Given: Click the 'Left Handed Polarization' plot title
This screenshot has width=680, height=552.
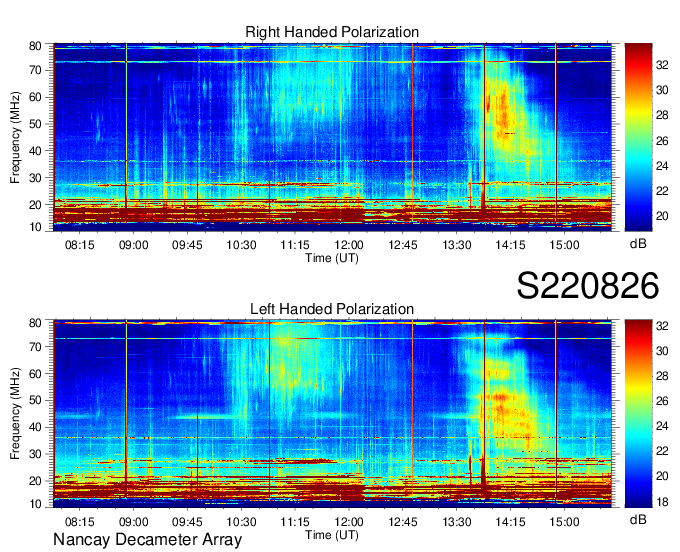Looking at the screenshot, I should [x=332, y=309].
